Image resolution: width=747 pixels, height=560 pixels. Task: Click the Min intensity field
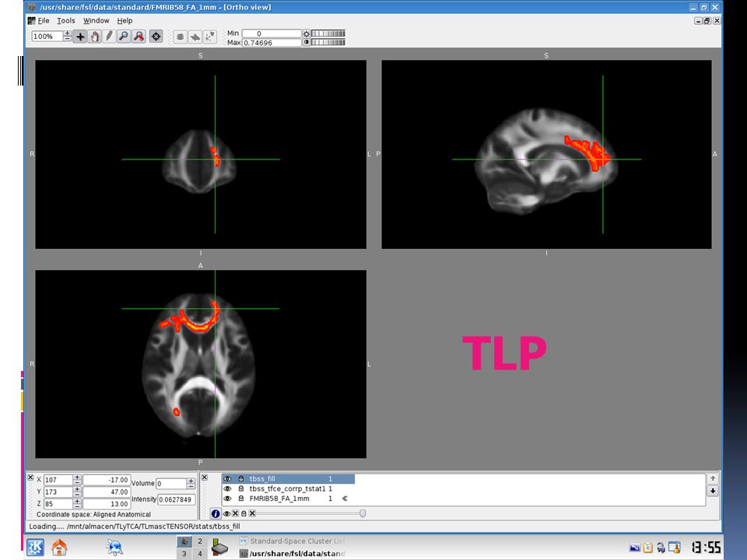(272, 33)
